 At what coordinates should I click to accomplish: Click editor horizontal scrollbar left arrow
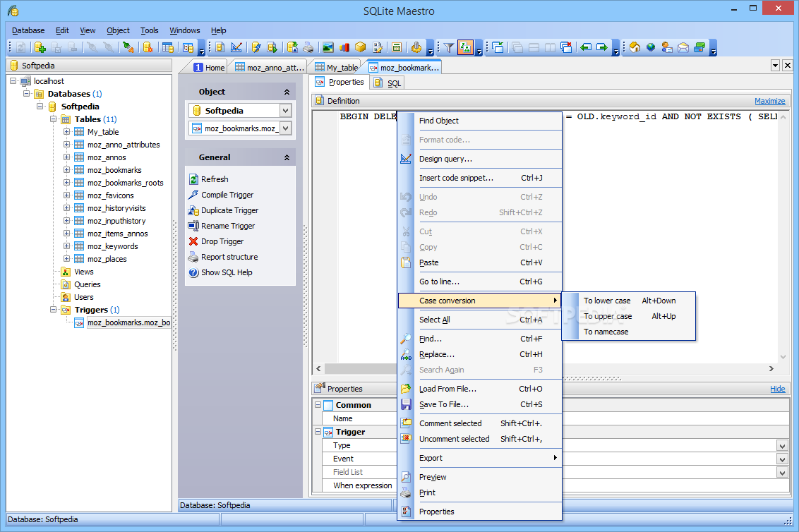[x=318, y=368]
